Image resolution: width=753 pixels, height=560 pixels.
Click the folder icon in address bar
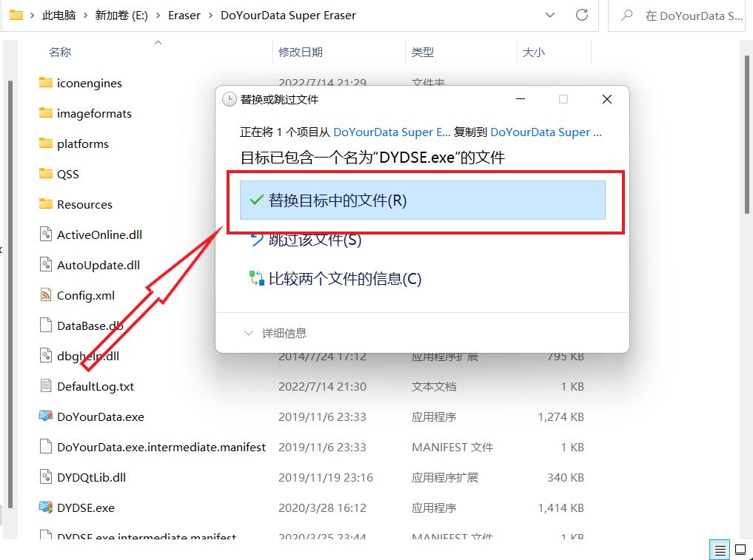click(x=16, y=15)
